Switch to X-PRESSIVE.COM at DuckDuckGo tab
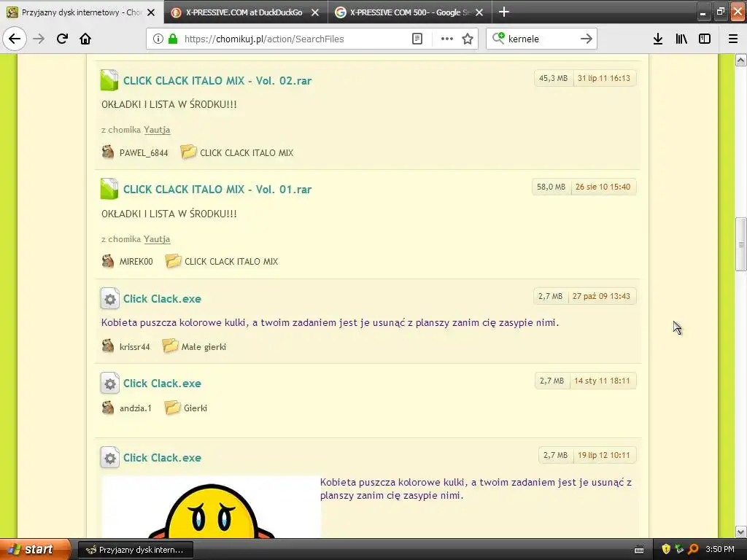The height and width of the screenshot is (560, 747). [x=244, y=12]
